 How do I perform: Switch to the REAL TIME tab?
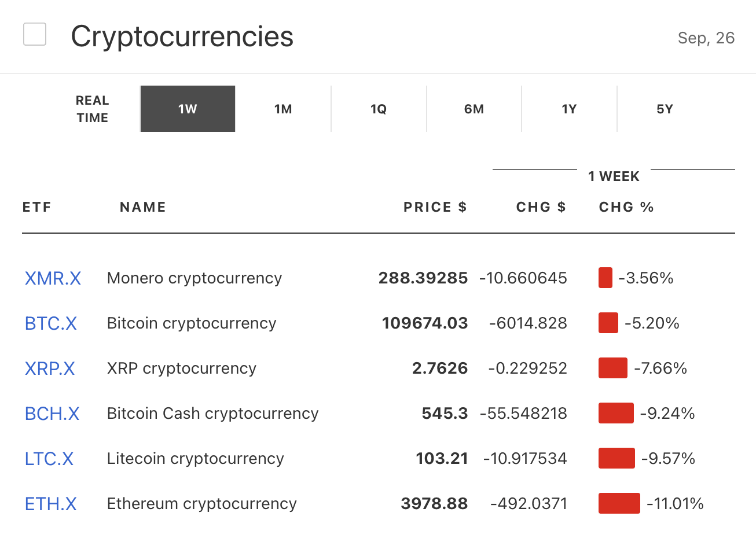(x=93, y=109)
